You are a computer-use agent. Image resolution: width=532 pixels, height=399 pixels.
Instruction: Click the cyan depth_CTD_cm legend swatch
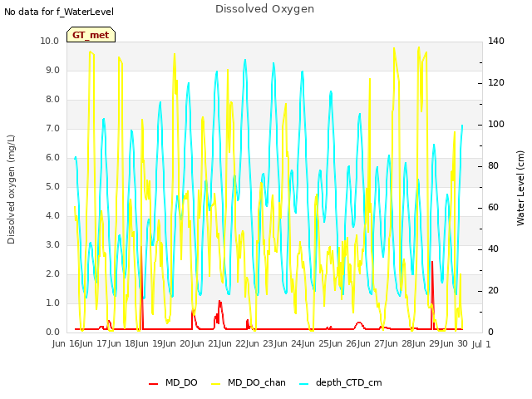point(304,384)
